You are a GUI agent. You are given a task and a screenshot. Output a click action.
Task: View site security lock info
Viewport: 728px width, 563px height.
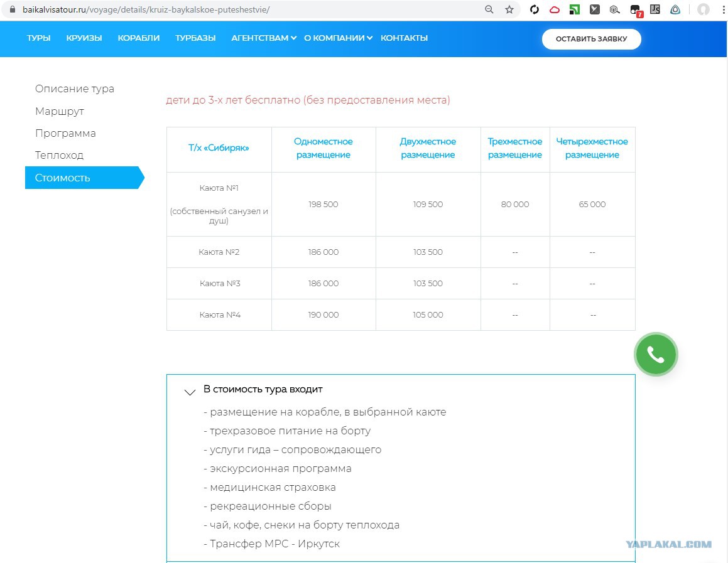coord(13,9)
